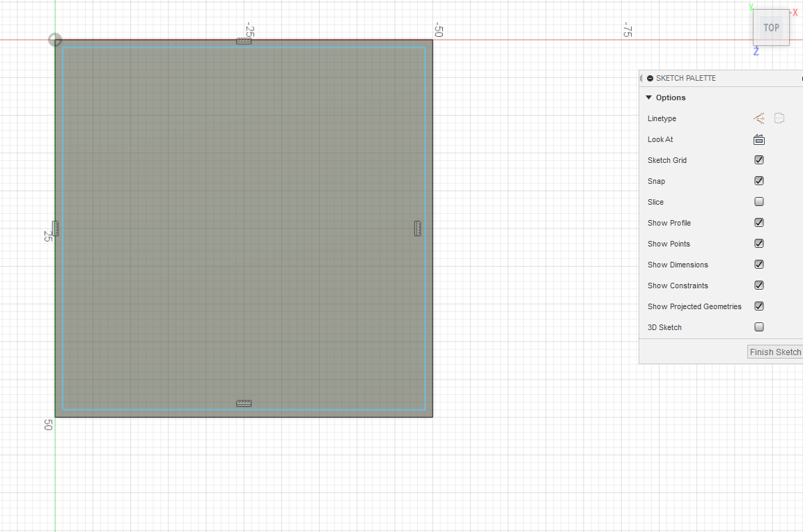Viewport: 803px width, 532px height.
Task: Select the left edge vertical constraint icon
Action: (55, 228)
